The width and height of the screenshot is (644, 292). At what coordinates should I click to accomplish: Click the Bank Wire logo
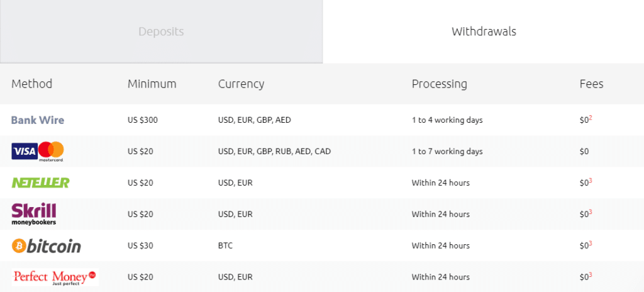(37, 120)
